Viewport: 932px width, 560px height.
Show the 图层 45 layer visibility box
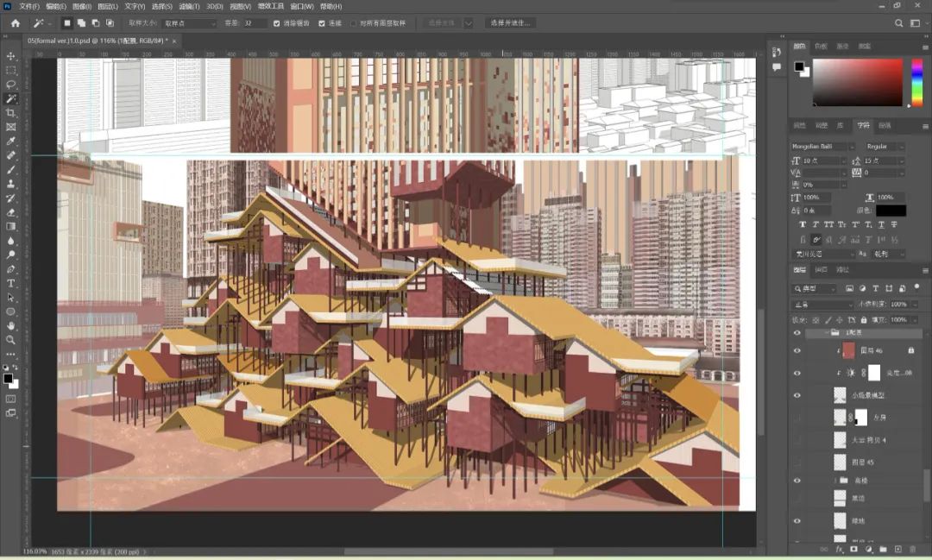click(x=797, y=462)
